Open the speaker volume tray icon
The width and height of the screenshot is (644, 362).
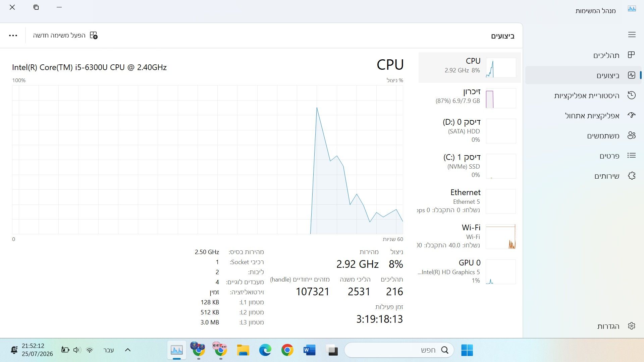click(77, 350)
